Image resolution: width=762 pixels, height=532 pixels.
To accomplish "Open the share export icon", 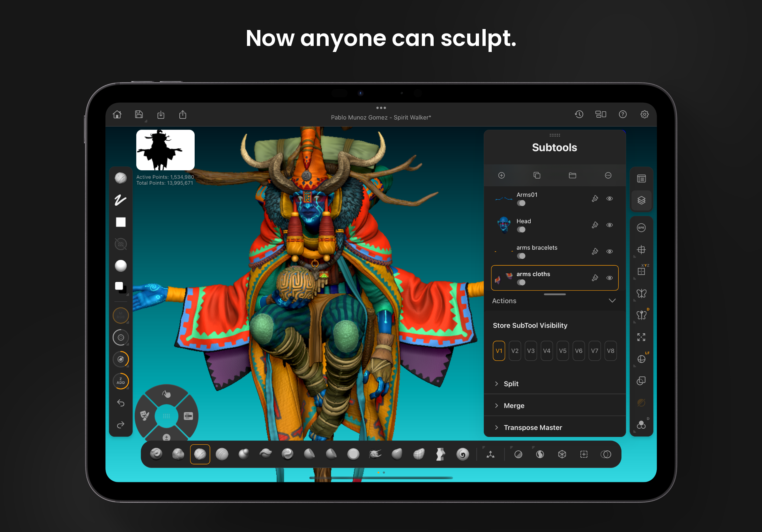I will 183,115.
